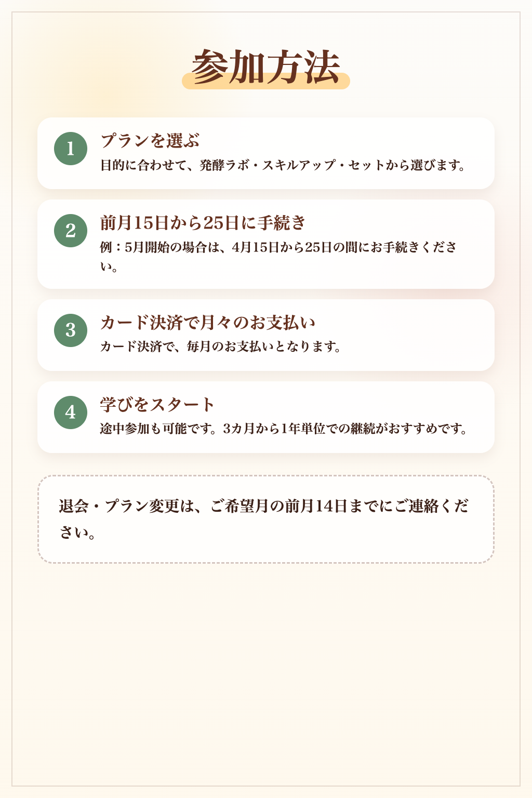The width and height of the screenshot is (532, 798).
Task: Click the dashed 退会・プラン変更 notice box
Action: [266, 519]
